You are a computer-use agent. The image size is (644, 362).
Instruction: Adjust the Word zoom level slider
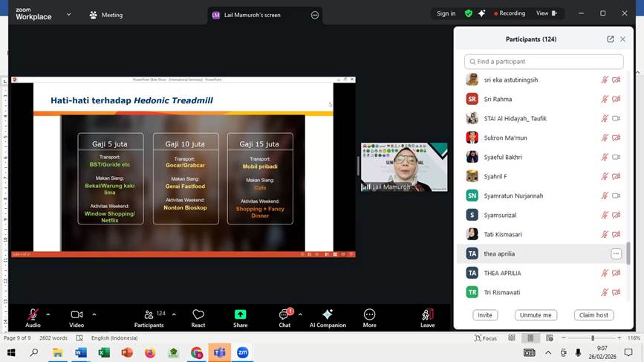point(592,338)
